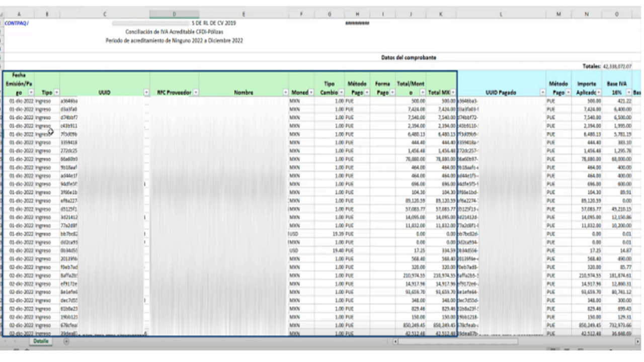Screen dimensions: 644x362
Task: Select column A header
Action: pos(19,15)
